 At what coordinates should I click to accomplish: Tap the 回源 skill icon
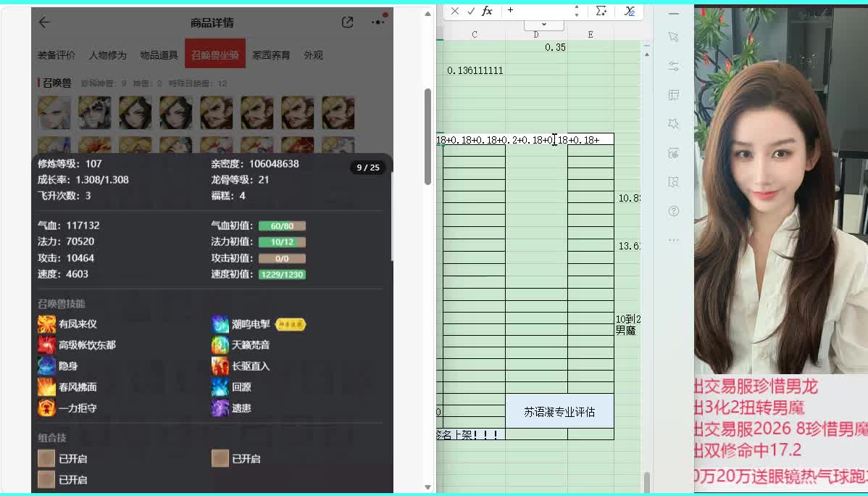[x=220, y=387]
